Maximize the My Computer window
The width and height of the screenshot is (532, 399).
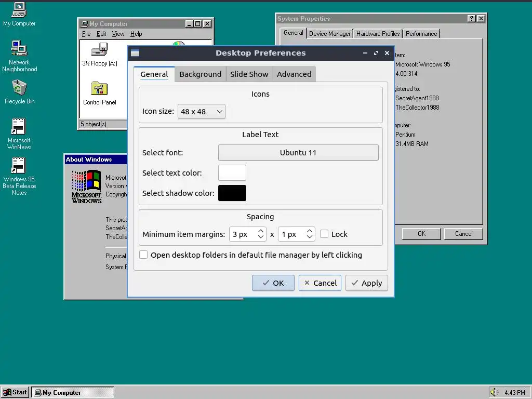click(x=198, y=24)
